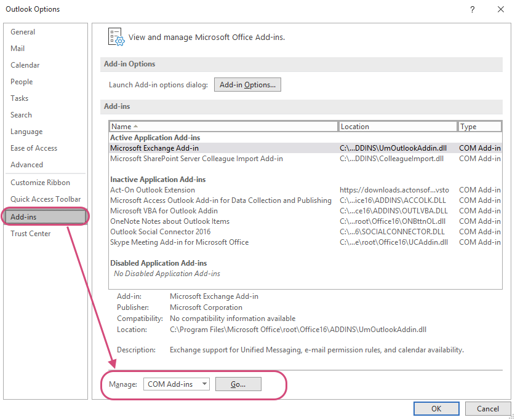Click Go to manage COM Add-ins
Viewport: 515px width, 420px height.
[x=238, y=384]
